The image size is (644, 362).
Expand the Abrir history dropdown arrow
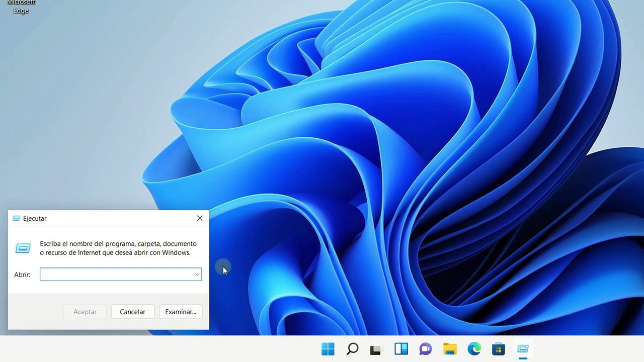(x=197, y=275)
